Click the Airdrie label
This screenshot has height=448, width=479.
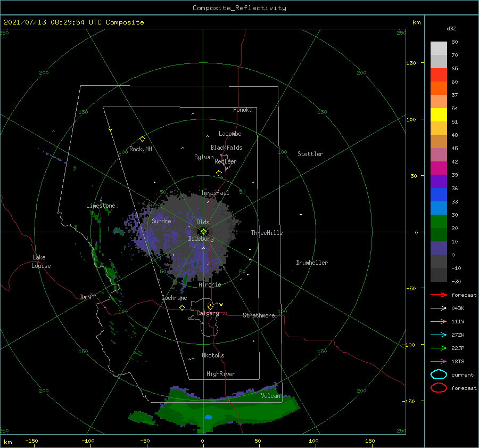click(x=210, y=284)
